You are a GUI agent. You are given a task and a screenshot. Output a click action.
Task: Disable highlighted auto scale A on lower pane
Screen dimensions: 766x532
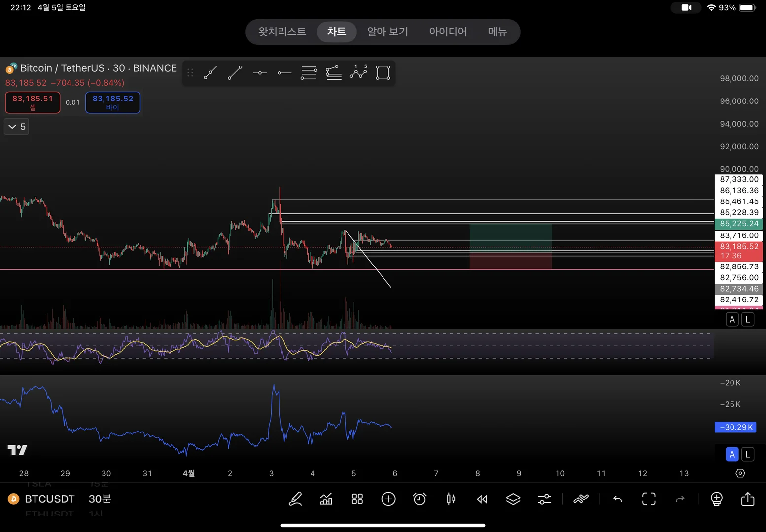[x=732, y=454]
